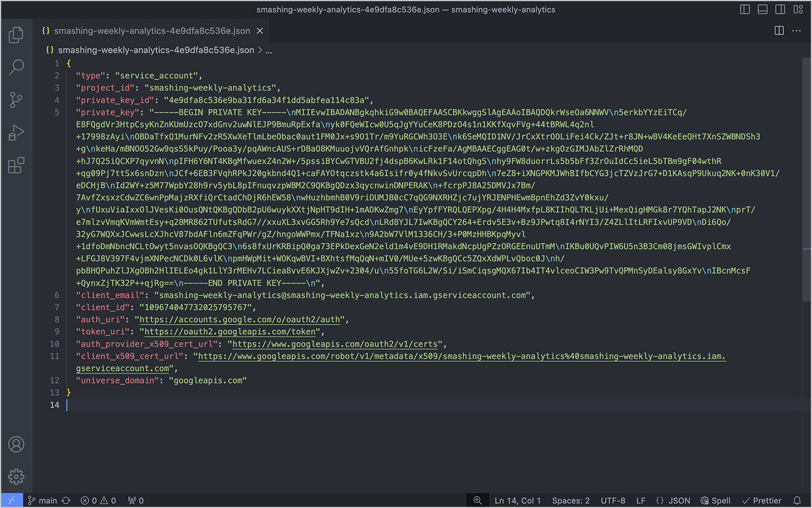Screen dimensions: 812x508
Task: Open the Customize Layout control
Action: (x=798, y=9)
